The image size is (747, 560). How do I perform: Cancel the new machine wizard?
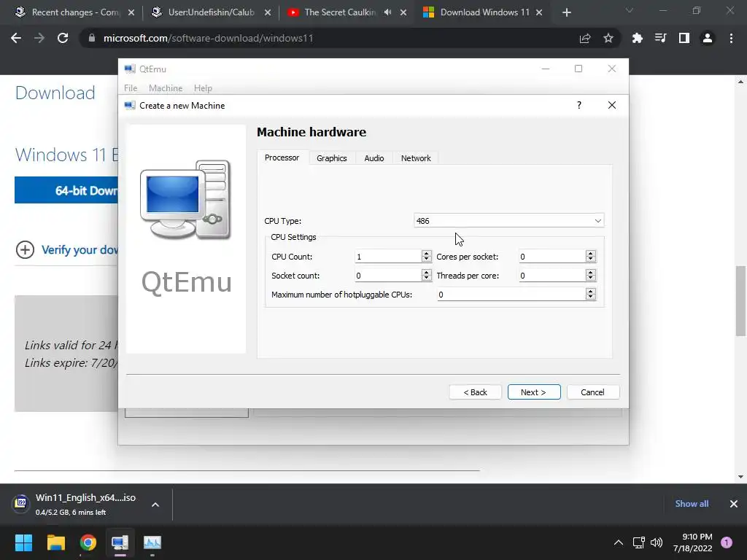(592, 392)
